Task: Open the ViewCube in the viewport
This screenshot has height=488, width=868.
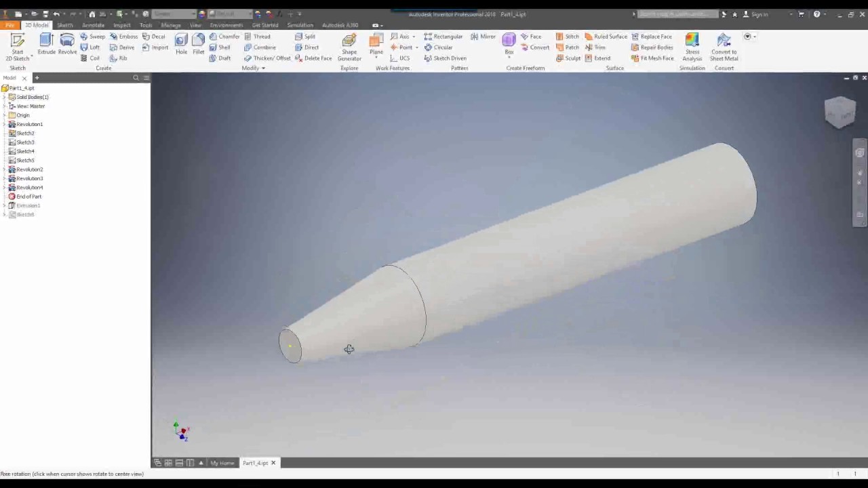Action: click(x=840, y=112)
